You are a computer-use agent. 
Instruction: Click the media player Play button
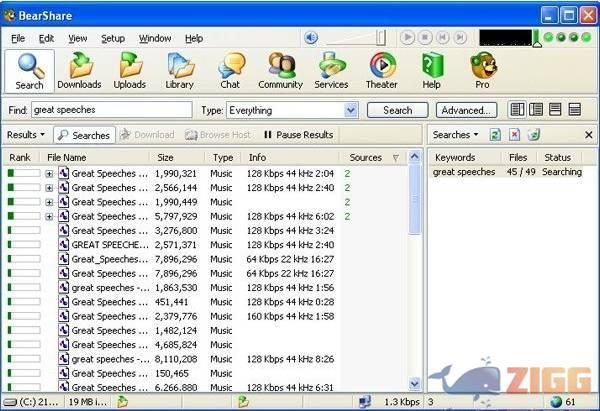(x=407, y=38)
